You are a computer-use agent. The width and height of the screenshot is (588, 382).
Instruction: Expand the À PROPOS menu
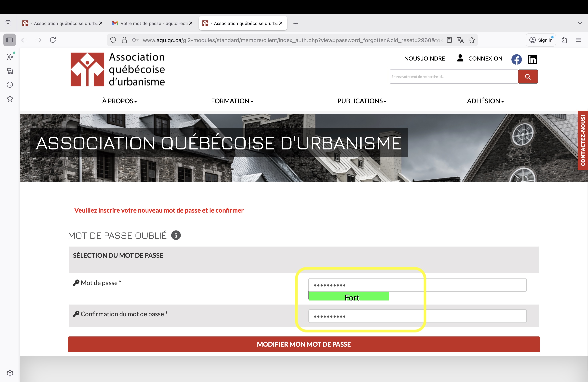click(120, 101)
